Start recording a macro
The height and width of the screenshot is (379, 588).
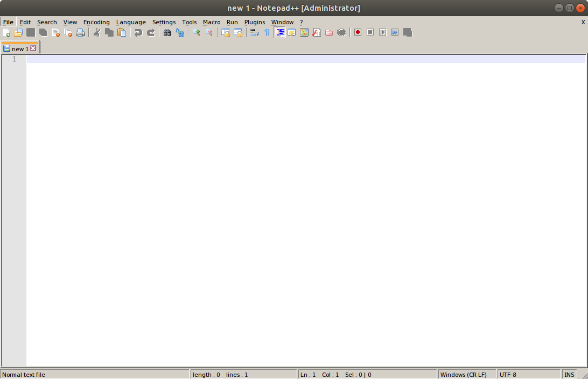pos(357,32)
